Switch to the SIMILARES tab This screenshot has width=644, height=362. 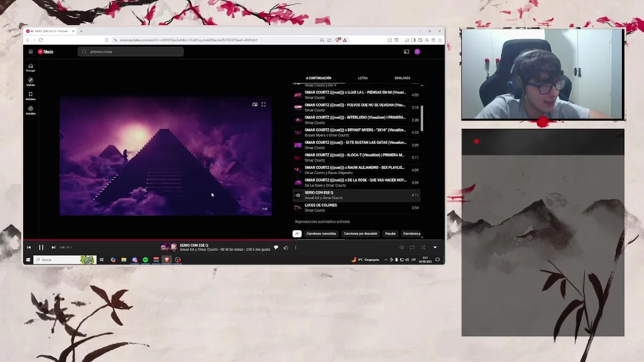(402, 78)
